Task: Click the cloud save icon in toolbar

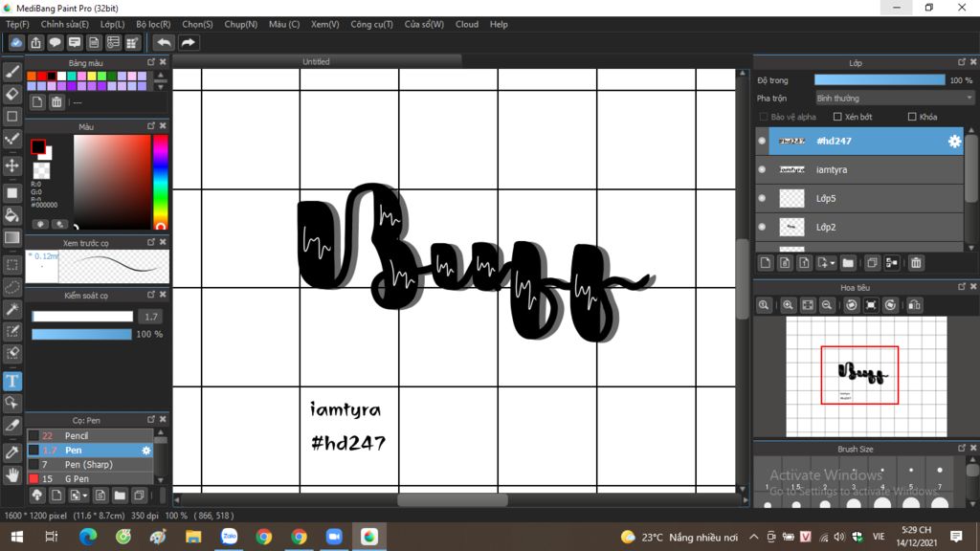Action: (x=16, y=42)
